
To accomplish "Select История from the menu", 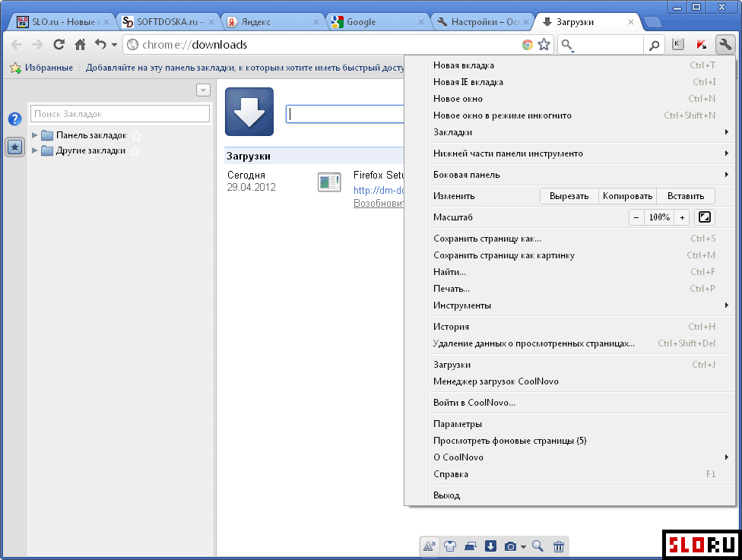I will click(x=582, y=327).
